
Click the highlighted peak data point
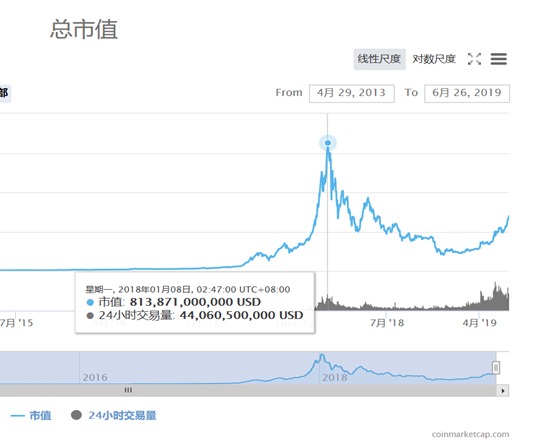point(328,143)
